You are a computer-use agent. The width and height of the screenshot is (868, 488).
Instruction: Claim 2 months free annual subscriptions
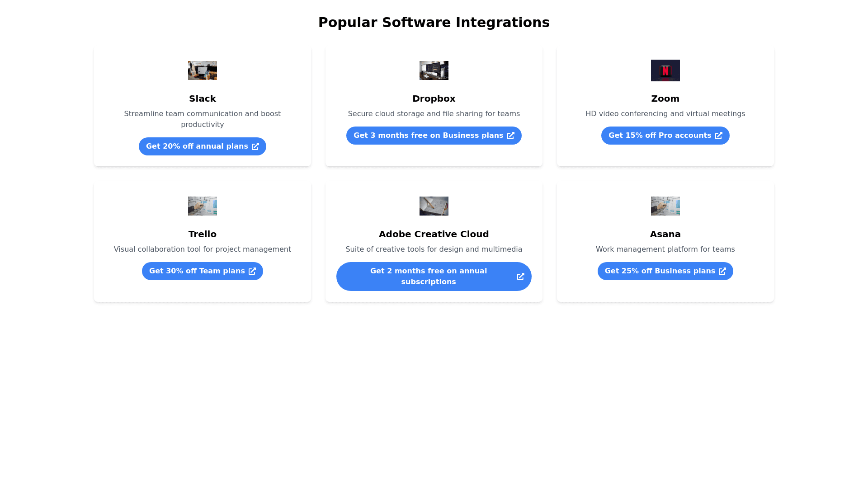click(428, 277)
